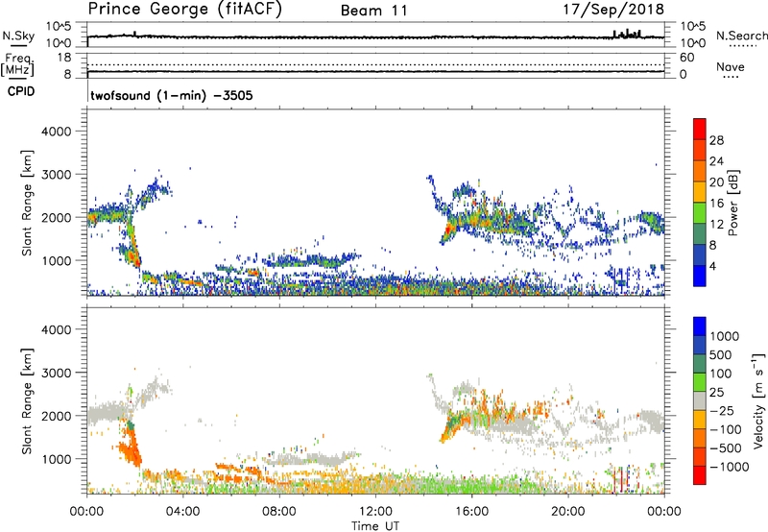Click the left '10^5' noise axis tick
The image size is (768, 532).
(59, 27)
